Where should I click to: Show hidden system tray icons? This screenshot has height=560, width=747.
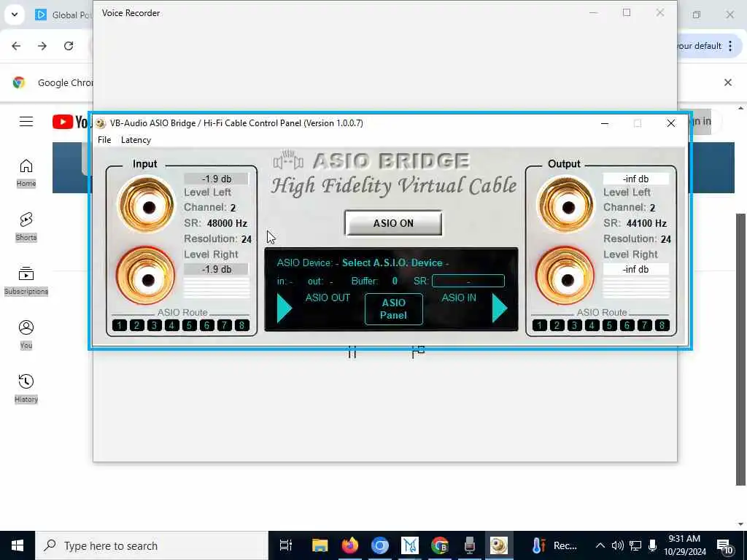(600, 545)
